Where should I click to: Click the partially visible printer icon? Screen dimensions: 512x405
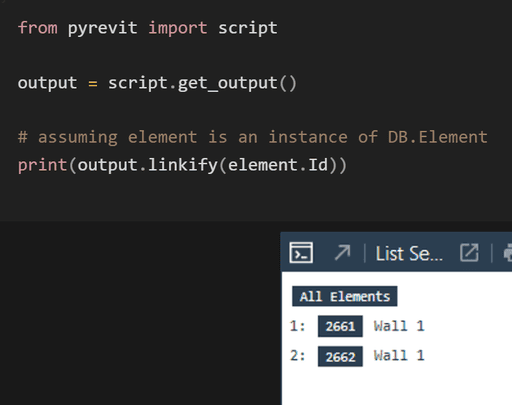pyautogui.click(x=508, y=253)
